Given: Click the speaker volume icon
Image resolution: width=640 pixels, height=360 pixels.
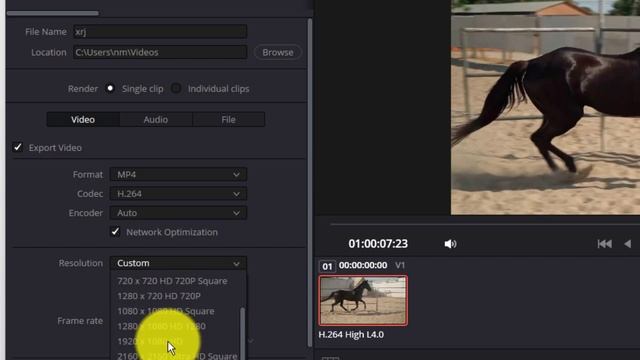Looking at the screenshot, I should pyautogui.click(x=450, y=244).
